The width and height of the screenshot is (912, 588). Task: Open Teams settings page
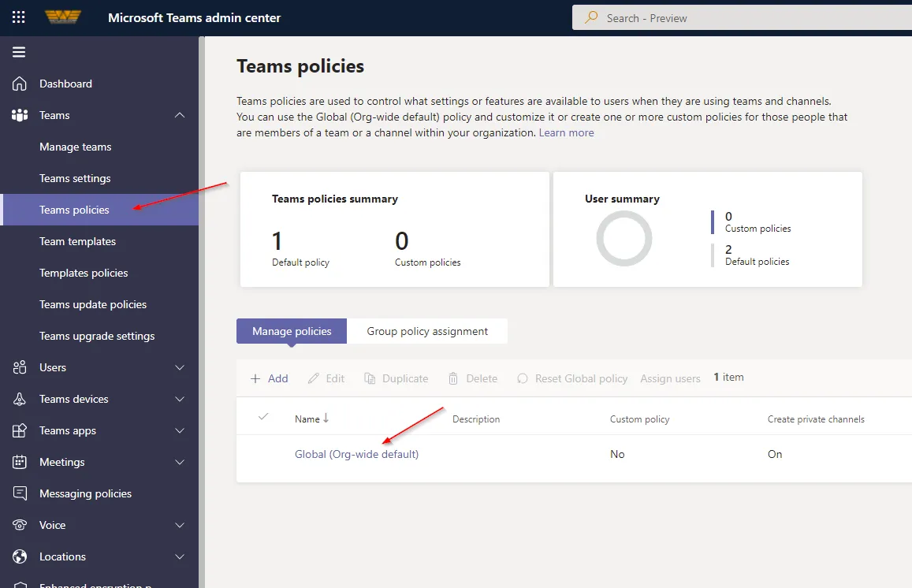(x=75, y=179)
